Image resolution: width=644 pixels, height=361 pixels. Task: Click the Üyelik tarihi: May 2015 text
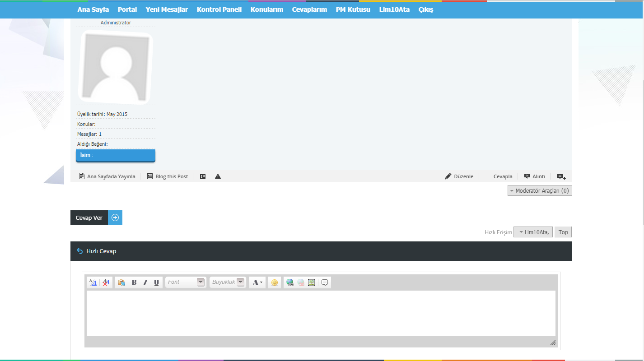click(x=103, y=114)
